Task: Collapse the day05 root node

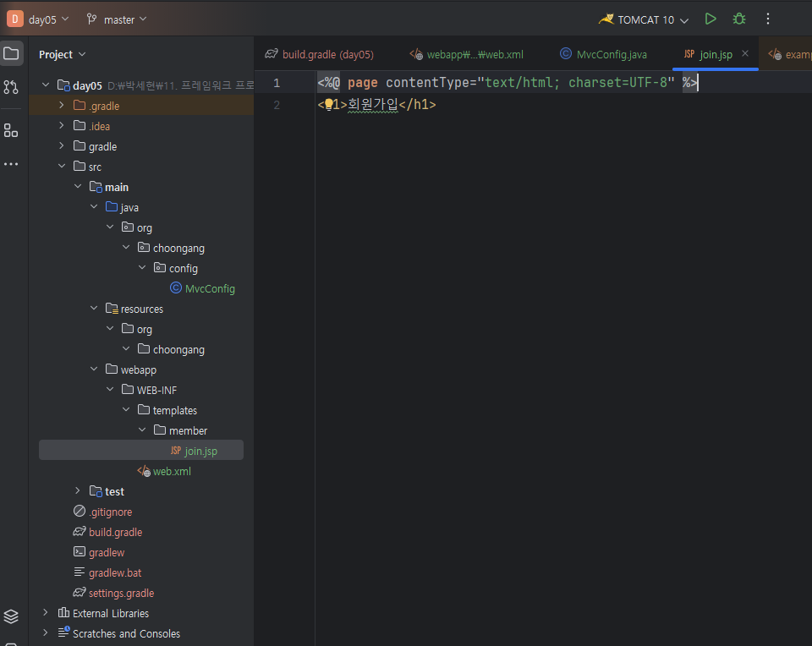Action: [x=46, y=85]
